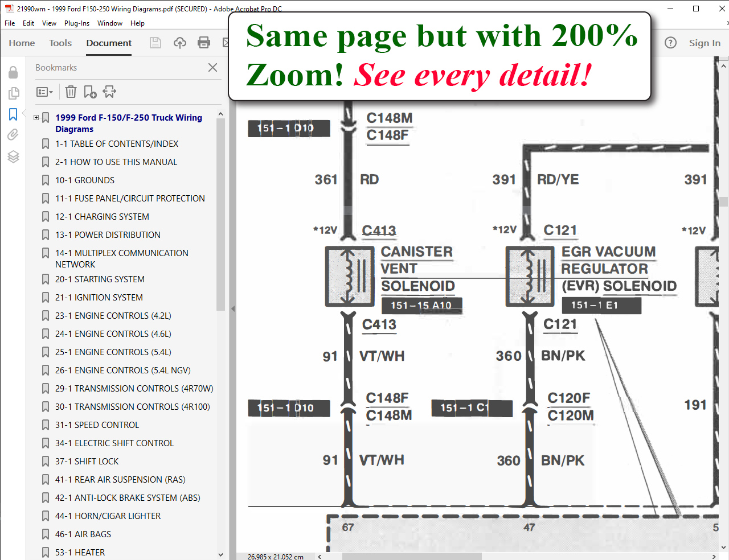
Task: Open bookmark 1-1 TABLE OF CONTENTS/INDEX
Action: pos(117,144)
